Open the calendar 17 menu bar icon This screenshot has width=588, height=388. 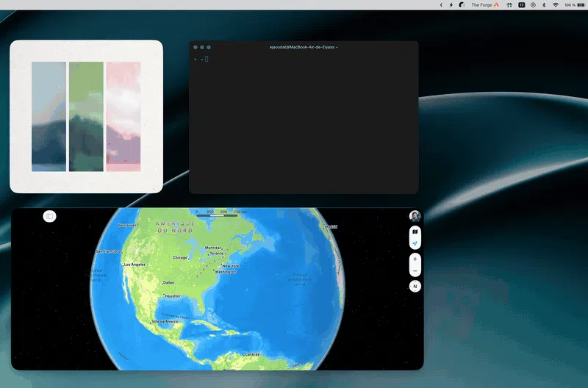(x=522, y=5)
